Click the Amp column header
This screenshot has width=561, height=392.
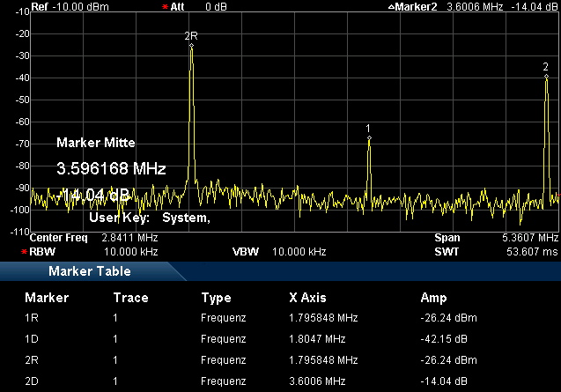[433, 298]
